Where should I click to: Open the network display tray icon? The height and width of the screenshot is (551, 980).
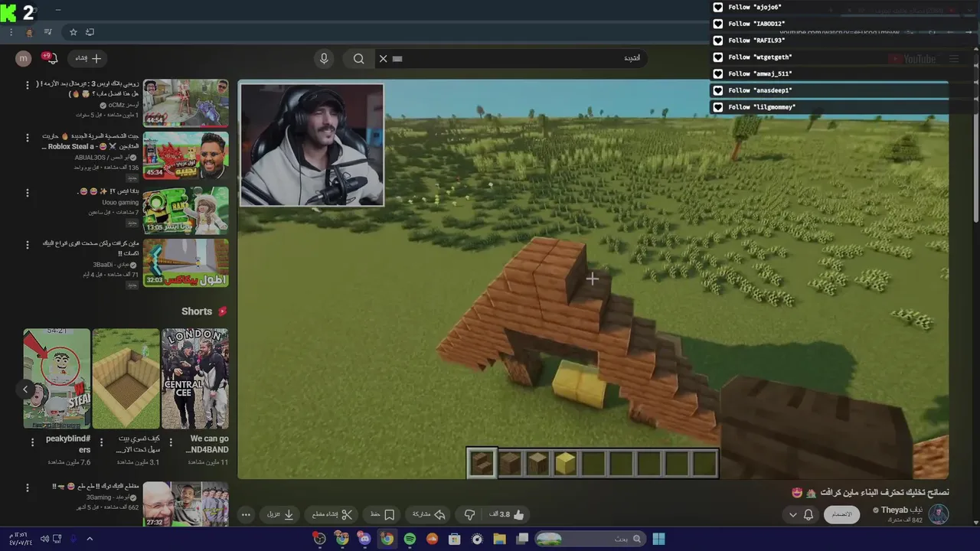(x=57, y=539)
